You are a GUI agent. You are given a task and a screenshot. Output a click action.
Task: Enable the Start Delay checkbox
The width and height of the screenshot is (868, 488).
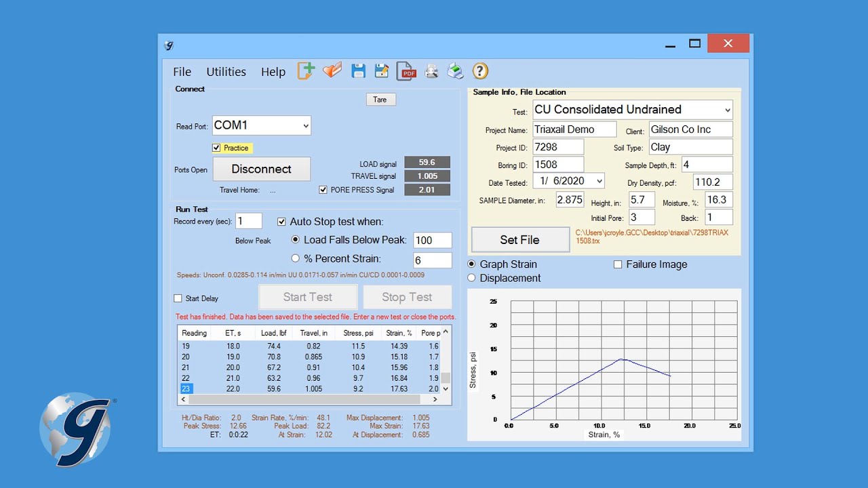(178, 298)
